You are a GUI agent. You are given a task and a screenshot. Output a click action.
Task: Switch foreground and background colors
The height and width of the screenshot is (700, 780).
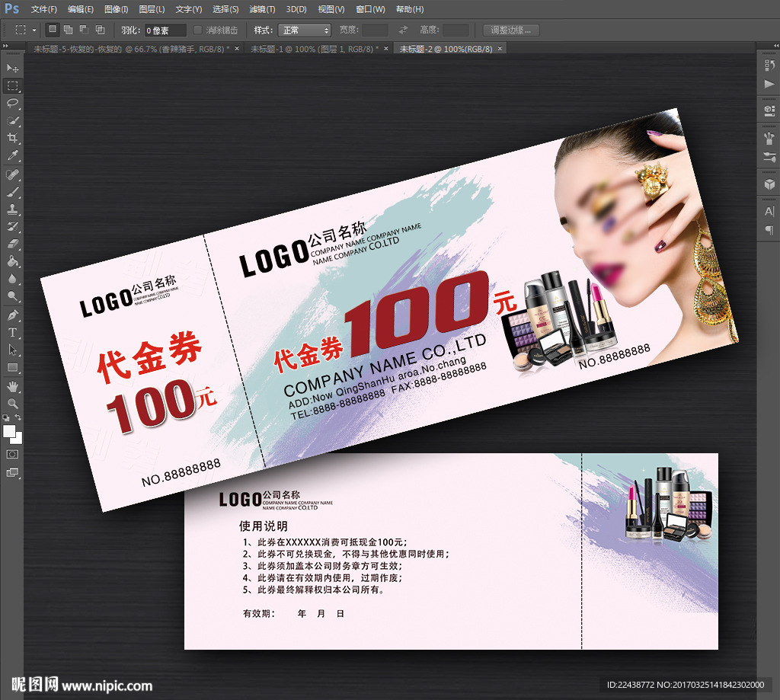(x=18, y=417)
